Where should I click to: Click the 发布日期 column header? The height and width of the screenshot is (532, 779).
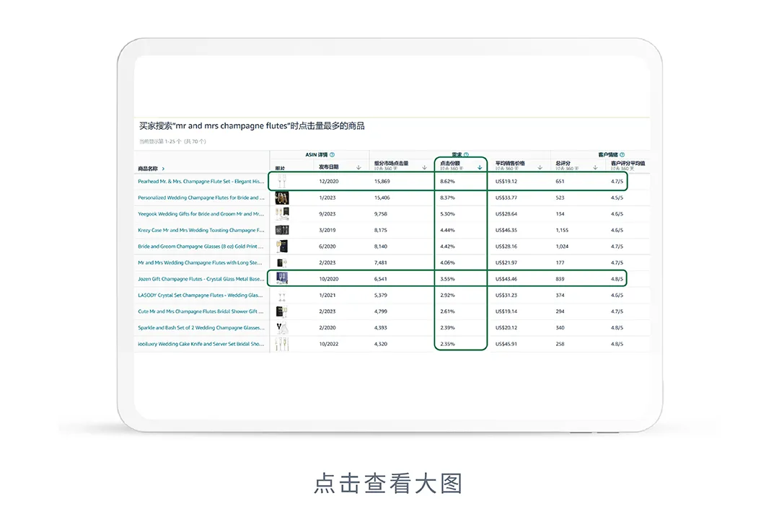click(328, 167)
